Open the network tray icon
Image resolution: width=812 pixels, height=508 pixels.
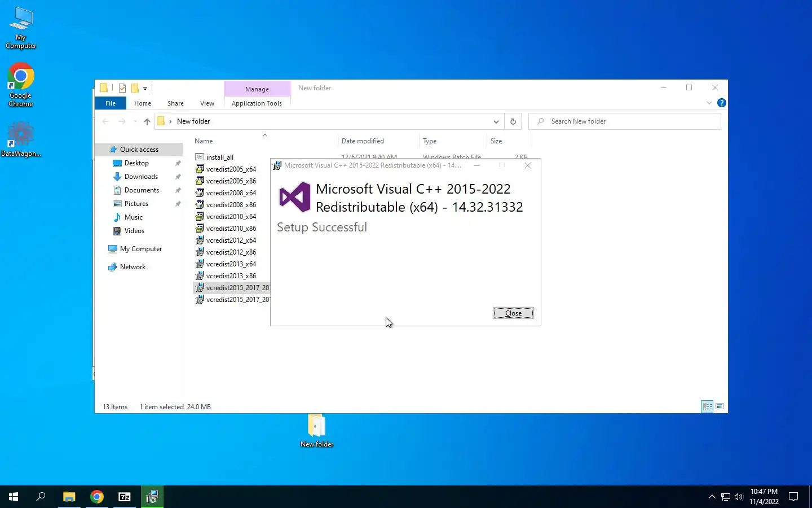(726, 497)
